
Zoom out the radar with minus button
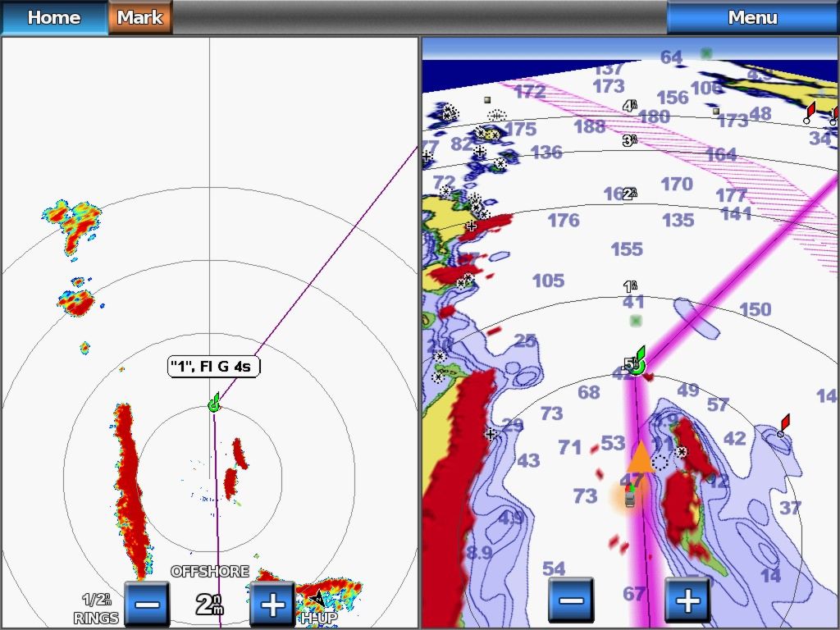[147, 605]
